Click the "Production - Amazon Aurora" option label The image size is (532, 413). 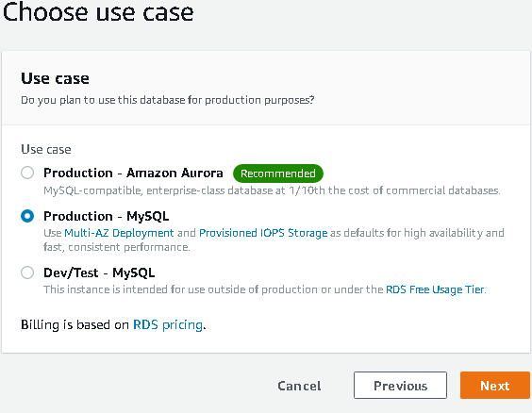point(133,173)
